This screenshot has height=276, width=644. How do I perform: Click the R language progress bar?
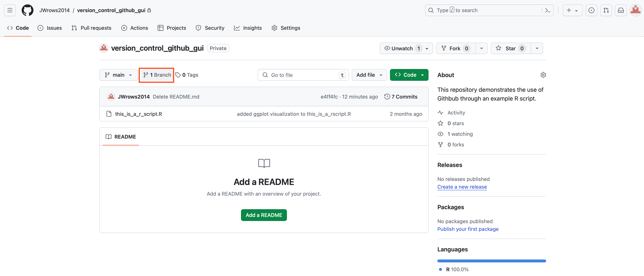(492, 261)
